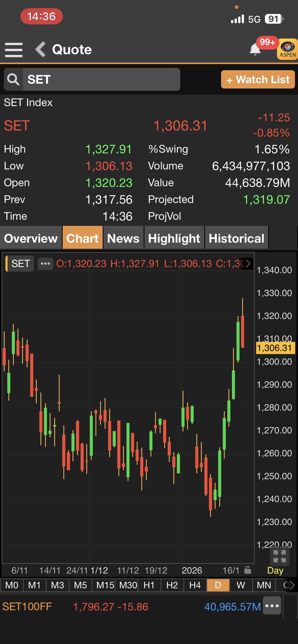Expand chart to fullscreen view
The image size is (298, 644).
(x=279, y=556)
